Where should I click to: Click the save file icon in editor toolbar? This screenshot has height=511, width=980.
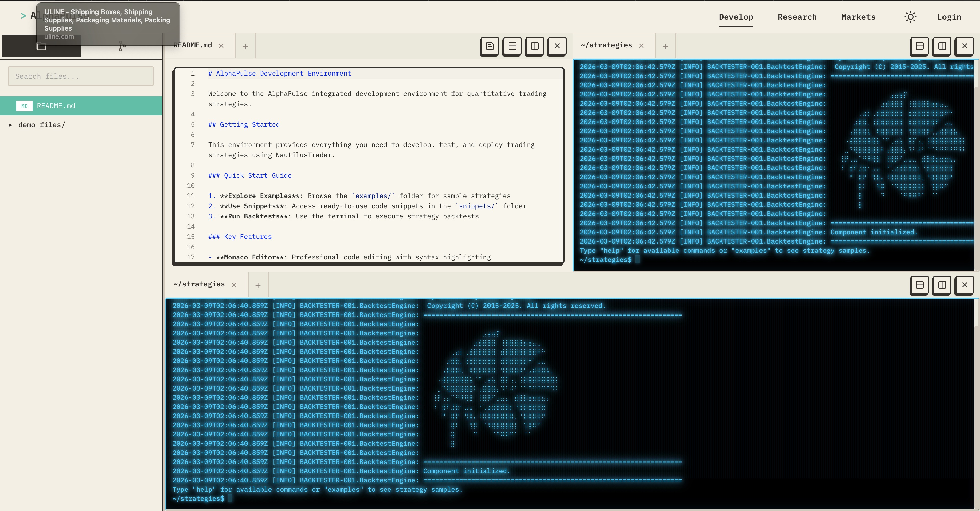(x=490, y=46)
